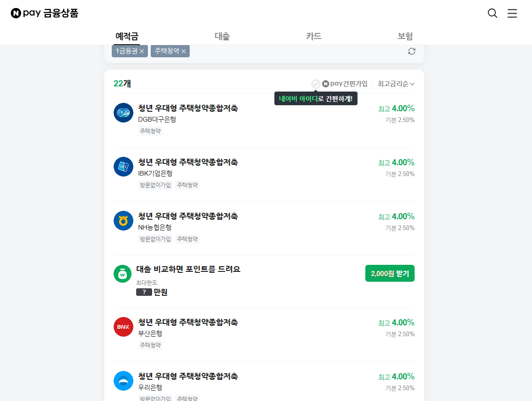This screenshot has width=532, height=401.
Task: Open the hamburger menu icon
Action: [512, 13]
